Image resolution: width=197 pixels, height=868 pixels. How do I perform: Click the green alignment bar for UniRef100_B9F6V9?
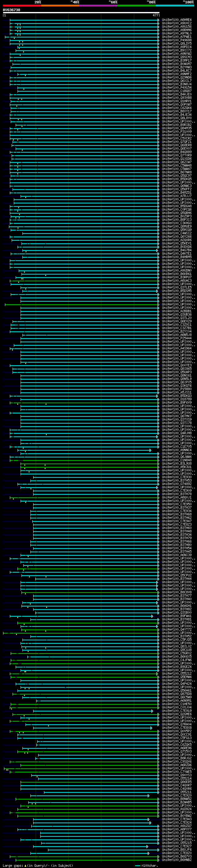[84, 403]
